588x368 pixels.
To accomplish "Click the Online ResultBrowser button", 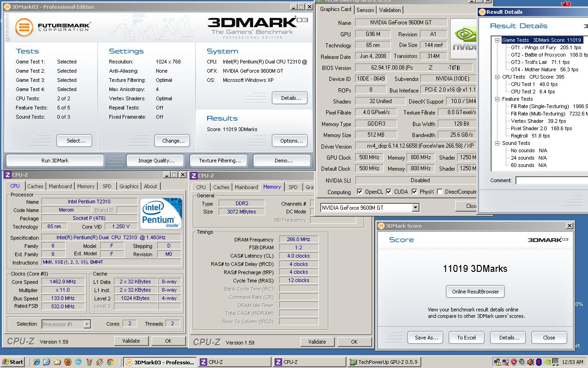I will pyautogui.click(x=475, y=292).
